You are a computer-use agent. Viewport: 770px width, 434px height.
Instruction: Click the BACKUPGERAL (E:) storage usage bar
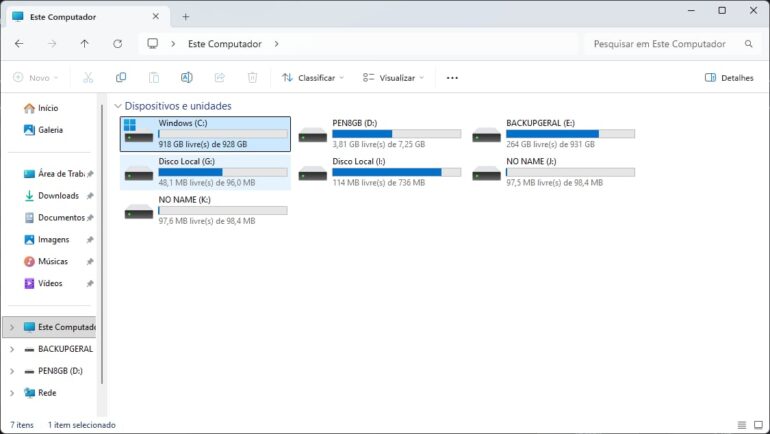(571, 134)
